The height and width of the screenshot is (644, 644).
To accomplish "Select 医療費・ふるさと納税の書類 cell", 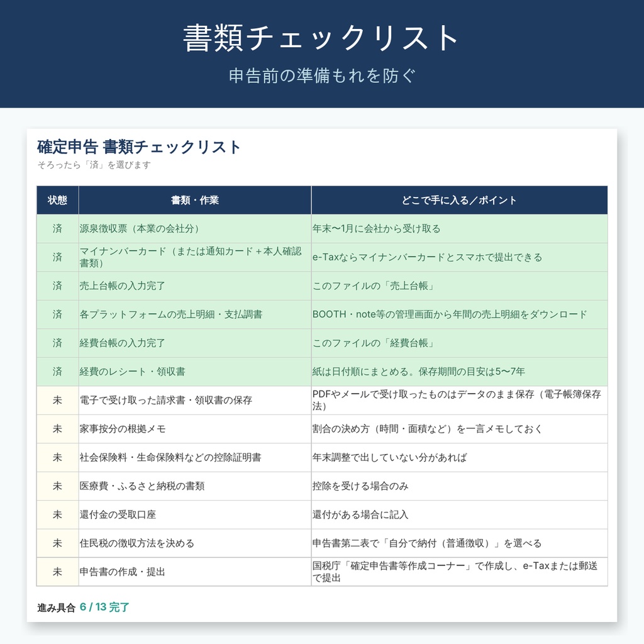I will (195, 486).
